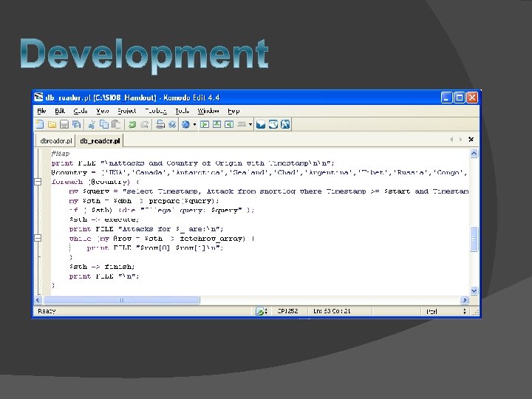
Task: Minimize the Komodo Edit window
Action: (x=446, y=98)
